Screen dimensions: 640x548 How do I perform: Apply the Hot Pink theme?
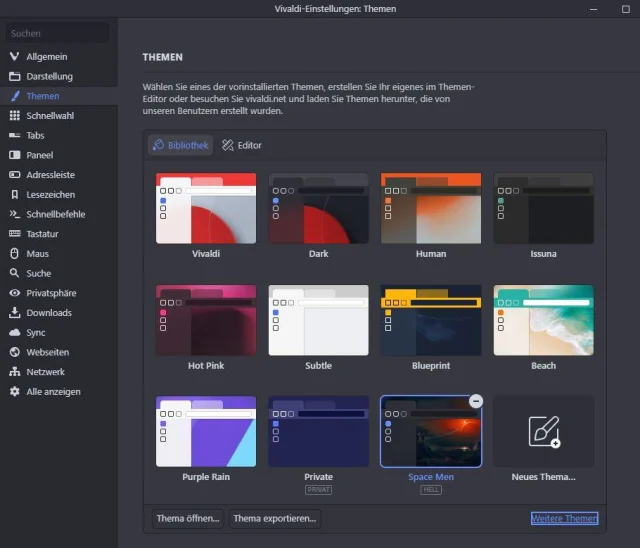click(x=206, y=320)
